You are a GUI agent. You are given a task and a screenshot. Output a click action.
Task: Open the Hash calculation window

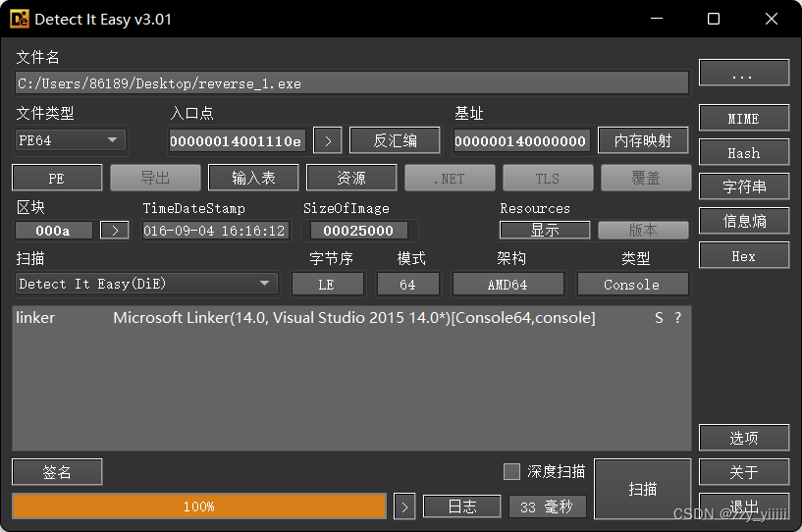coord(744,152)
